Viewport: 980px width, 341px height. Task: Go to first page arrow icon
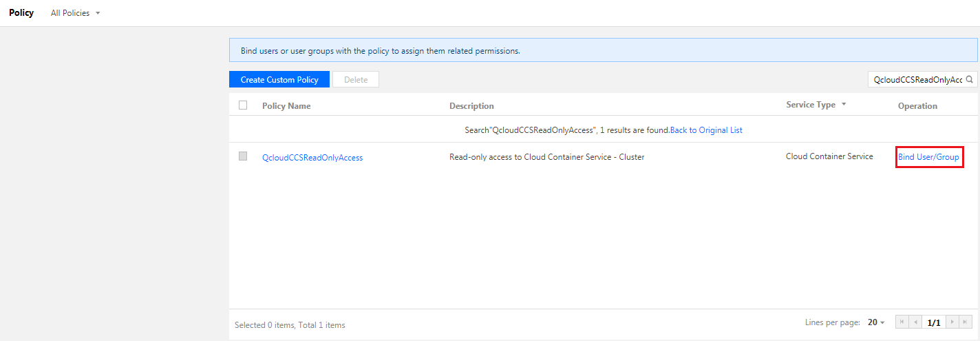(902, 322)
